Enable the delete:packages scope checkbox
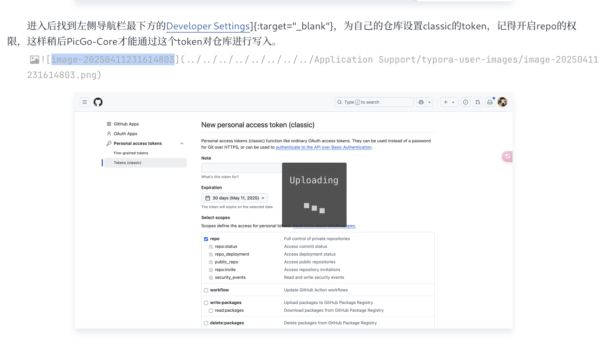The image size is (608, 364). 206,323
